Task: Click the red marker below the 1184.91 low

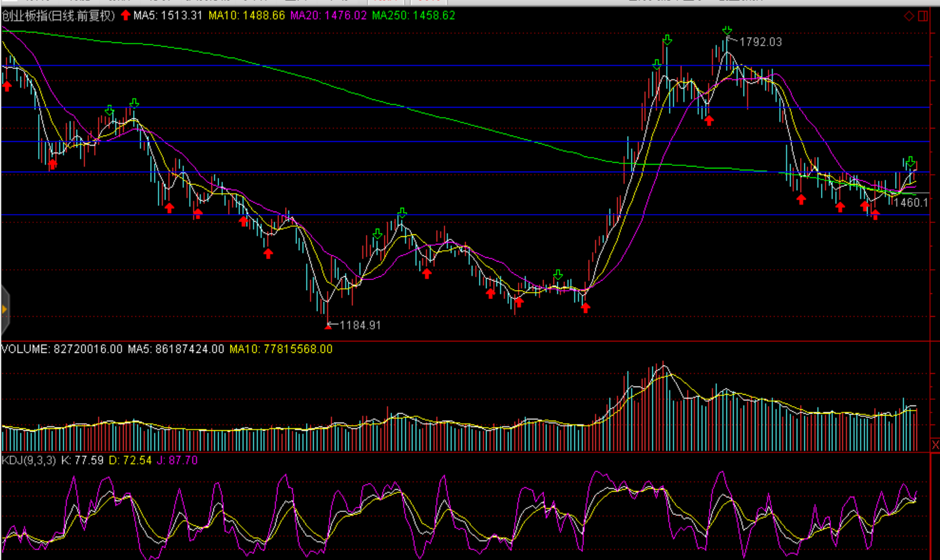Action: click(327, 326)
